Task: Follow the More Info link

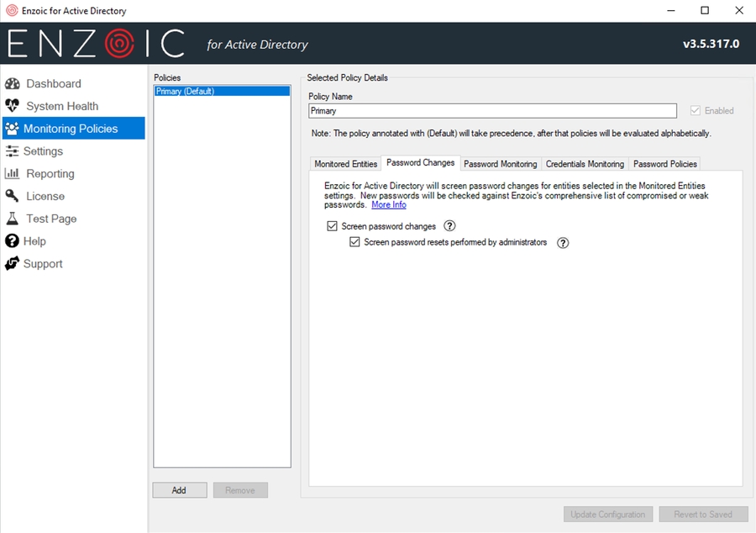Action: (x=389, y=205)
